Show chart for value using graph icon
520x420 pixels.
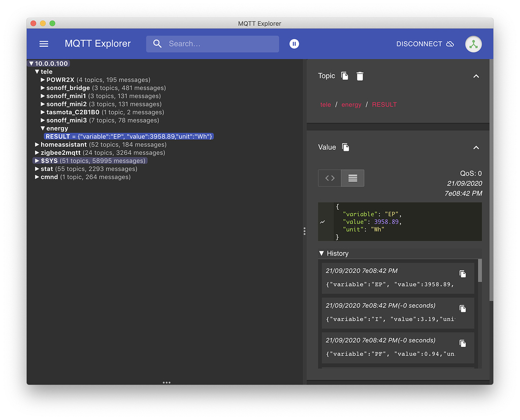point(322,222)
